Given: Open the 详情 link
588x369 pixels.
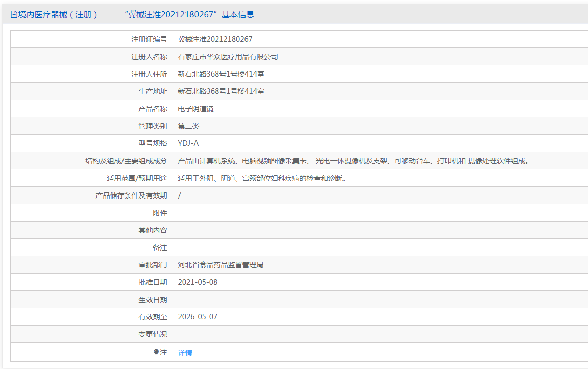Looking at the screenshot, I should 185,353.
